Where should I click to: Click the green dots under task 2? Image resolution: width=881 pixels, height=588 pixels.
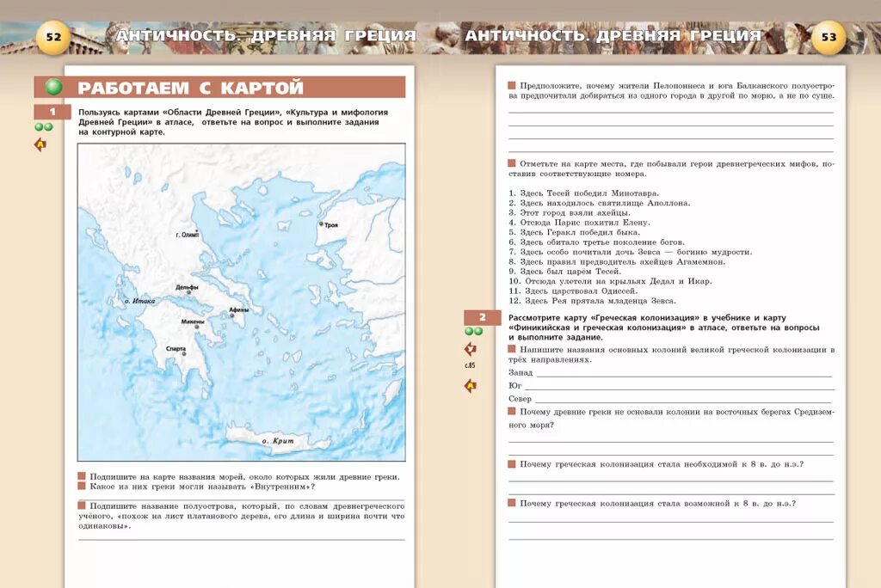(474, 331)
